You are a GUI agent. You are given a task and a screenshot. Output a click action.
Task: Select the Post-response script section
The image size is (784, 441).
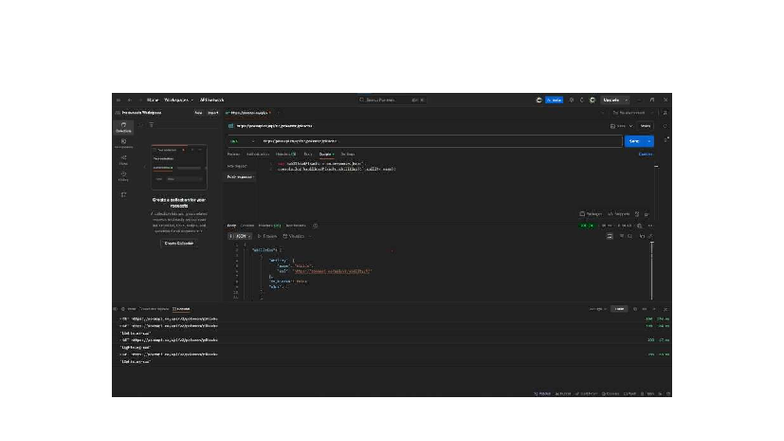point(240,177)
